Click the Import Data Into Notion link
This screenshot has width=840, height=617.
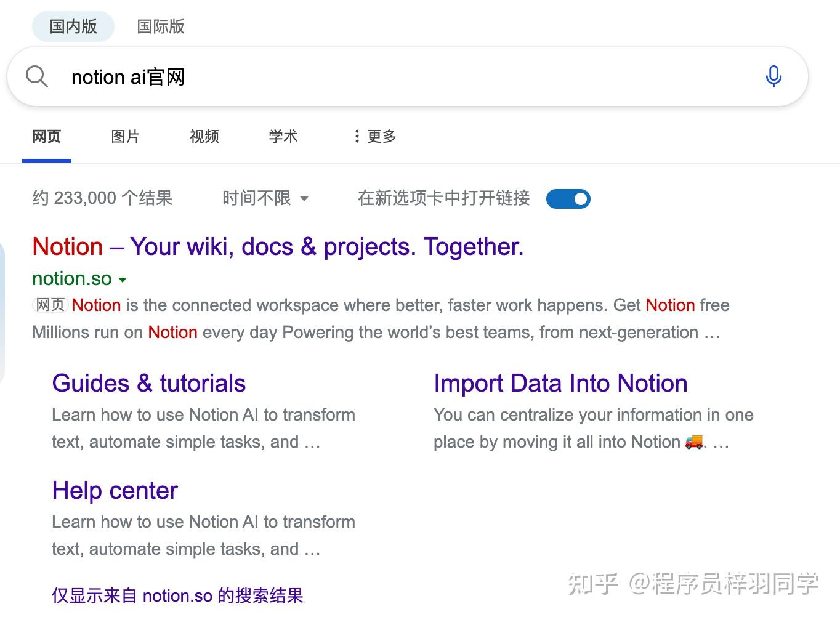click(560, 383)
